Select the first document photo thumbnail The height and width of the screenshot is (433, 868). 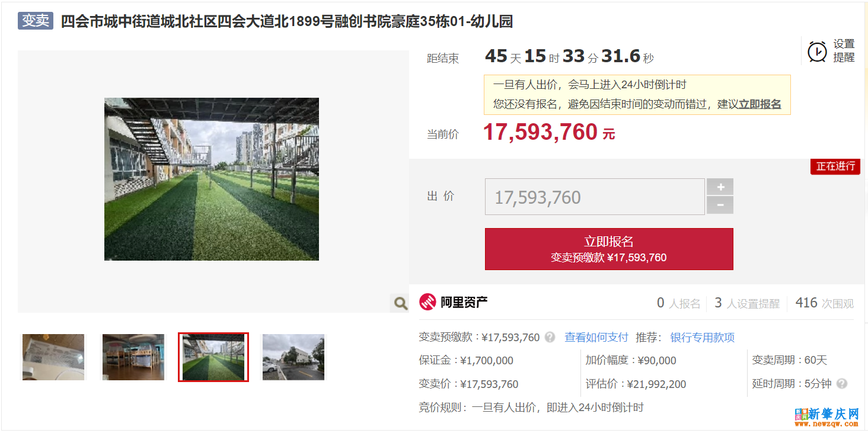click(53, 357)
